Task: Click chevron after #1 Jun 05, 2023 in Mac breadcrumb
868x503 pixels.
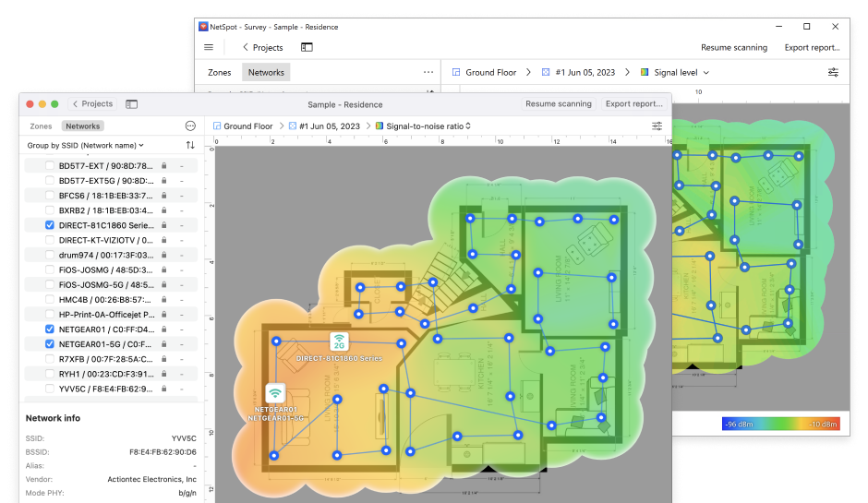Action: click(x=368, y=126)
